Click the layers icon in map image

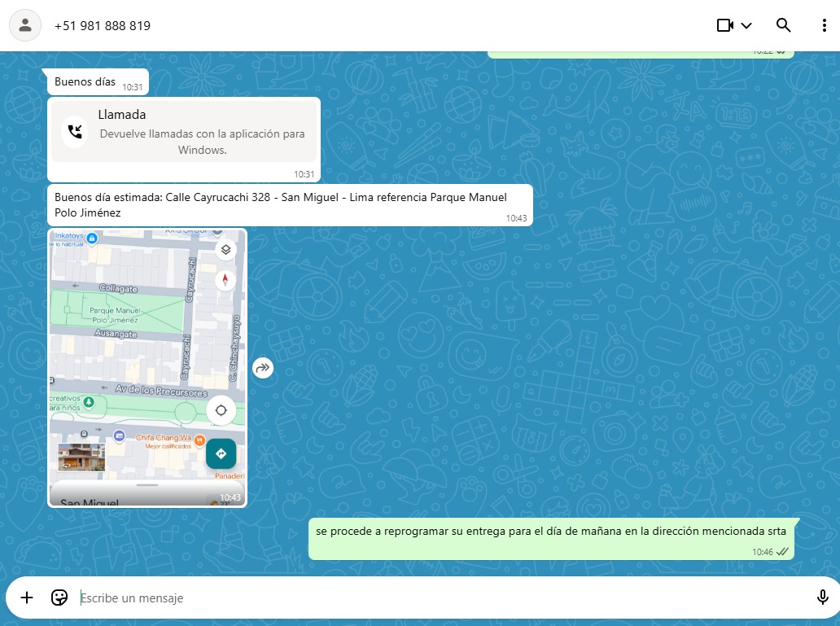point(225,250)
